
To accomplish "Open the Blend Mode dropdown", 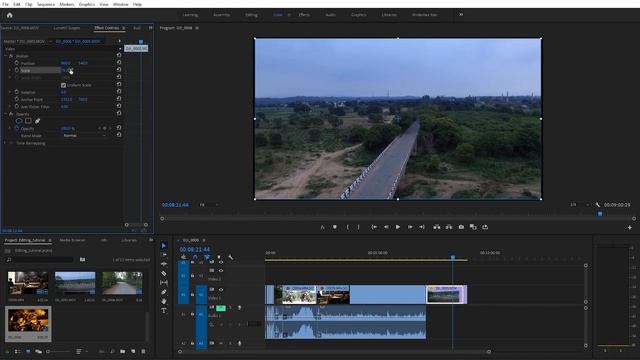I will click(84, 136).
